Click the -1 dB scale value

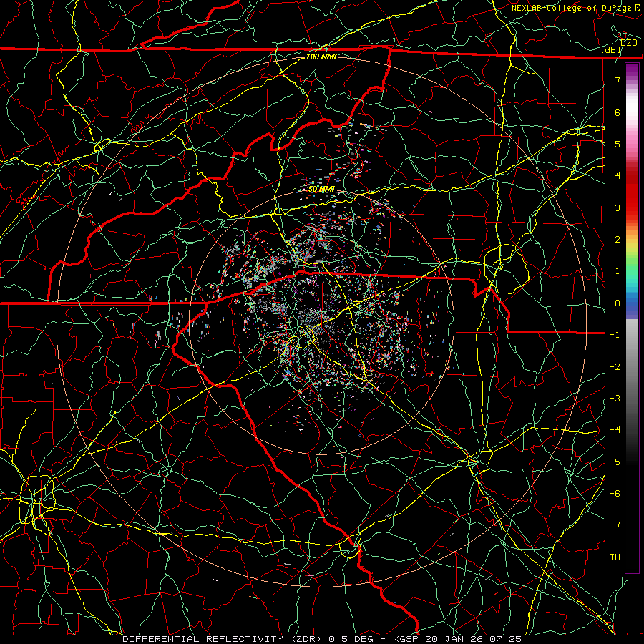click(x=615, y=335)
